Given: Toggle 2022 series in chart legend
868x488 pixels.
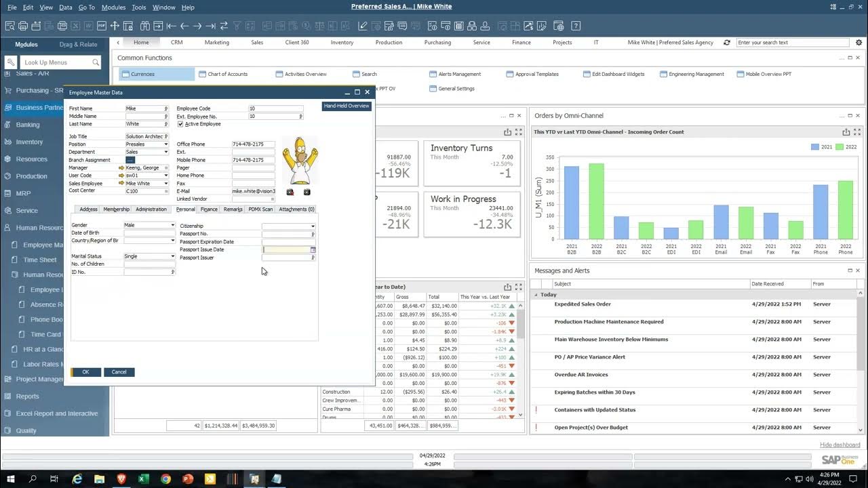Looking at the screenshot, I should click(x=845, y=147).
